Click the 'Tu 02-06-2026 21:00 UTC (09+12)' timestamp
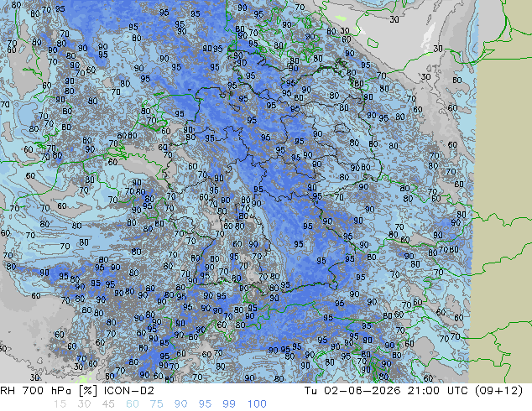This screenshot has height=411, width=532. [414, 391]
